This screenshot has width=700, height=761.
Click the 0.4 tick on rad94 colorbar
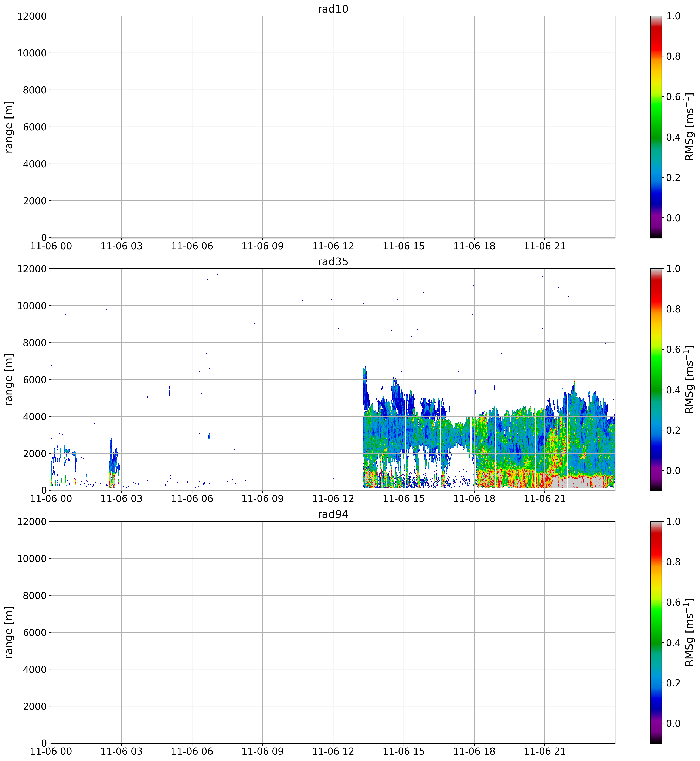(x=673, y=642)
